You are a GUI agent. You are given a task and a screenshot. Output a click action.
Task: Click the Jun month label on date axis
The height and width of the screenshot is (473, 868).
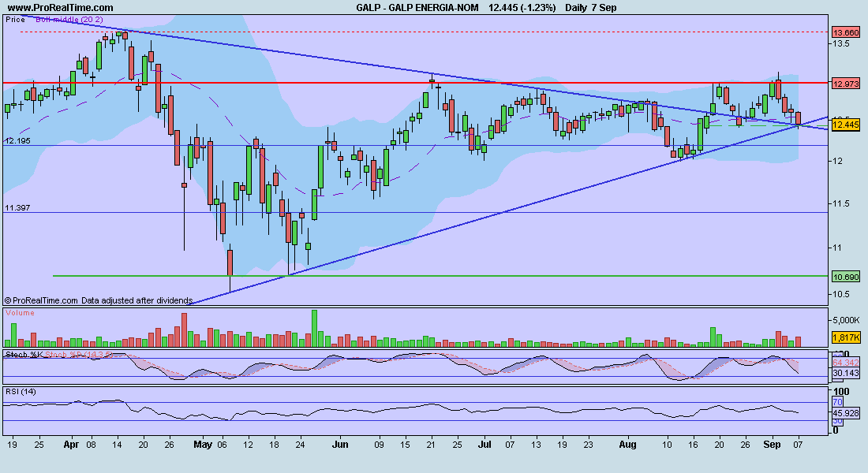[340, 445]
